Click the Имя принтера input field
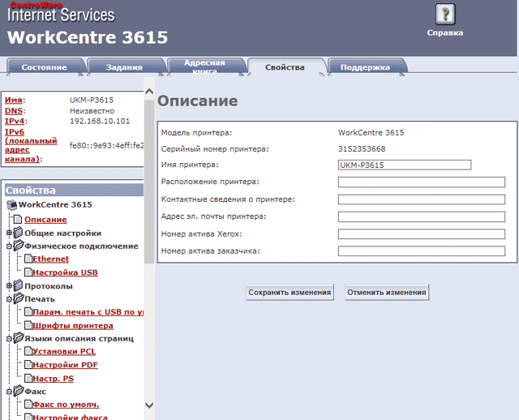This screenshot has height=420, width=519. click(x=405, y=165)
